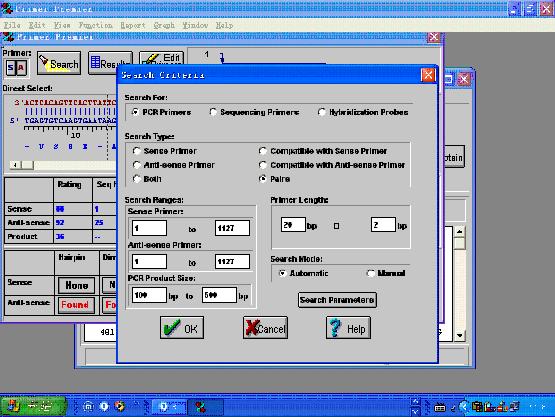Open the Edit menu

37,25
